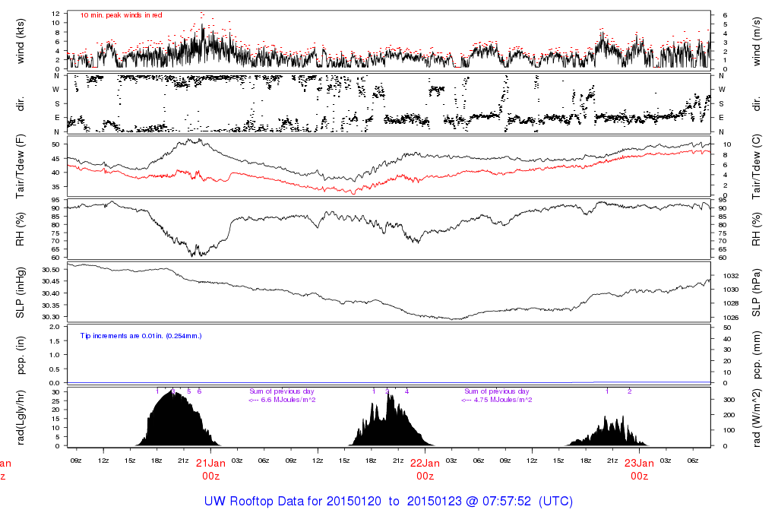778x532 pixels.
Task: Click the 'rad (W/m^2)' axis label
Action: (757, 417)
